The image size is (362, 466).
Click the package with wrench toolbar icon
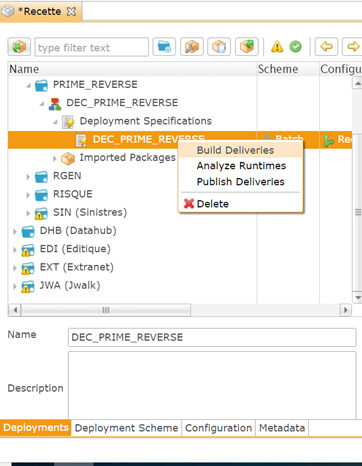click(x=192, y=47)
